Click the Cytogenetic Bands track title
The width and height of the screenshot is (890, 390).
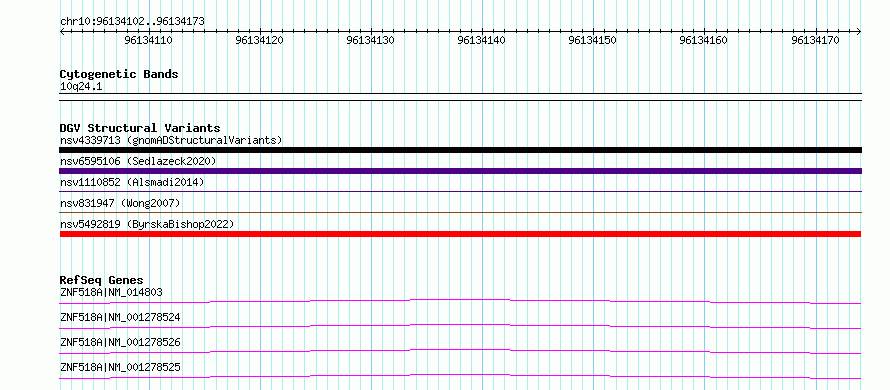[x=119, y=74]
